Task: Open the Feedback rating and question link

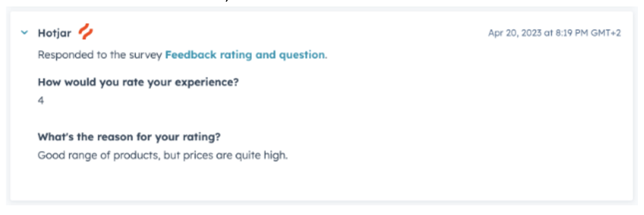Action: pos(245,55)
